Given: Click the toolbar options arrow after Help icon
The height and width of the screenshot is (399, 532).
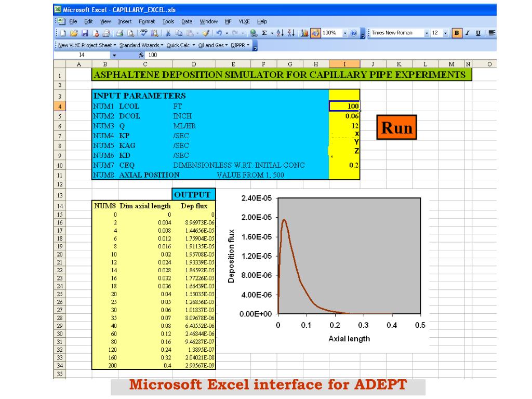Looking at the screenshot, I should pyautogui.click(x=363, y=34).
